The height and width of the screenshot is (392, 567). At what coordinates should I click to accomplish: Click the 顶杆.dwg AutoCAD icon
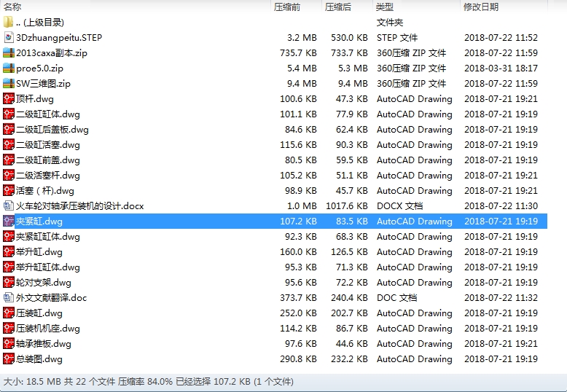tap(8, 98)
